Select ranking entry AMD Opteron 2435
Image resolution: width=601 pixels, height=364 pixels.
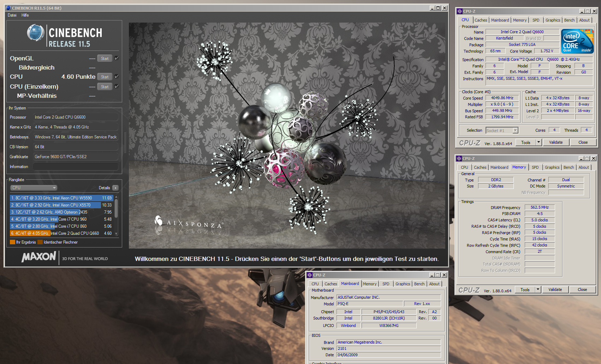coord(61,212)
